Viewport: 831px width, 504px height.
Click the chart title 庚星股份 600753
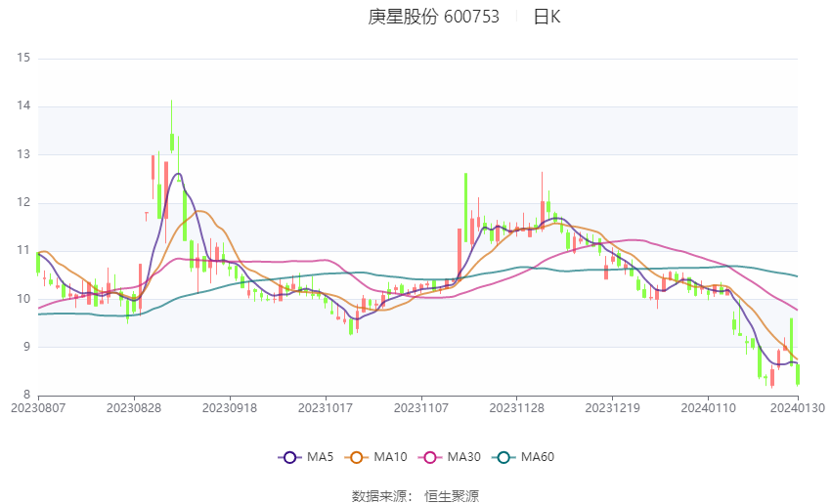coord(433,17)
